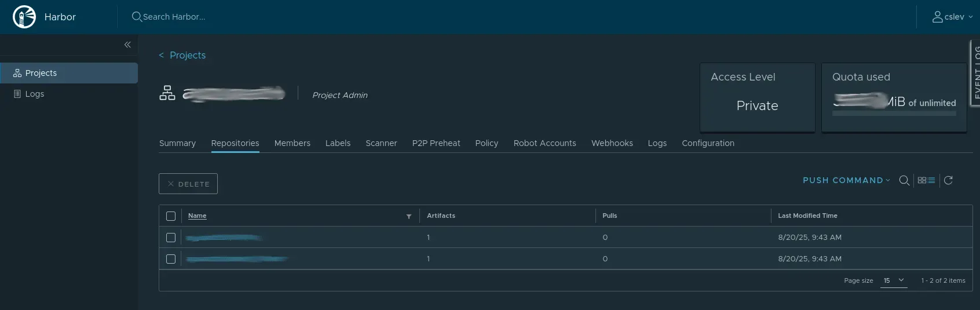Switch to the Scanner tab
The height and width of the screenshot is (310, 980).
(381, 143)
